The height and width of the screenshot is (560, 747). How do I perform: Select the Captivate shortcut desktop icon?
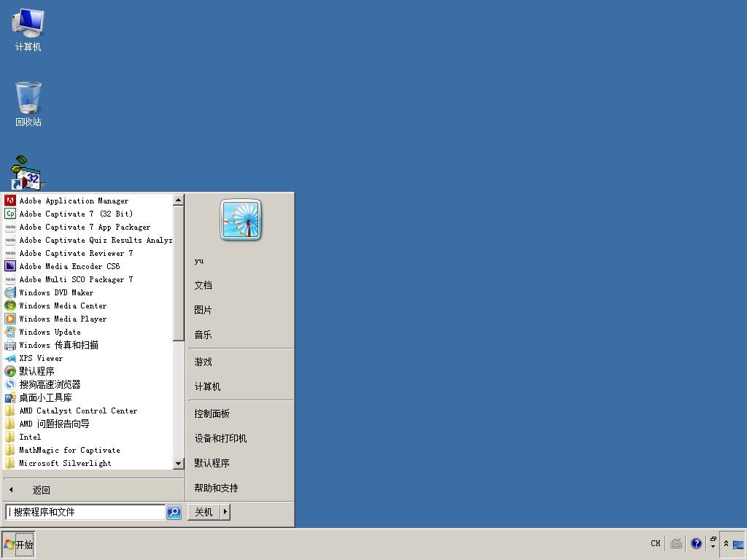[27, 173]
